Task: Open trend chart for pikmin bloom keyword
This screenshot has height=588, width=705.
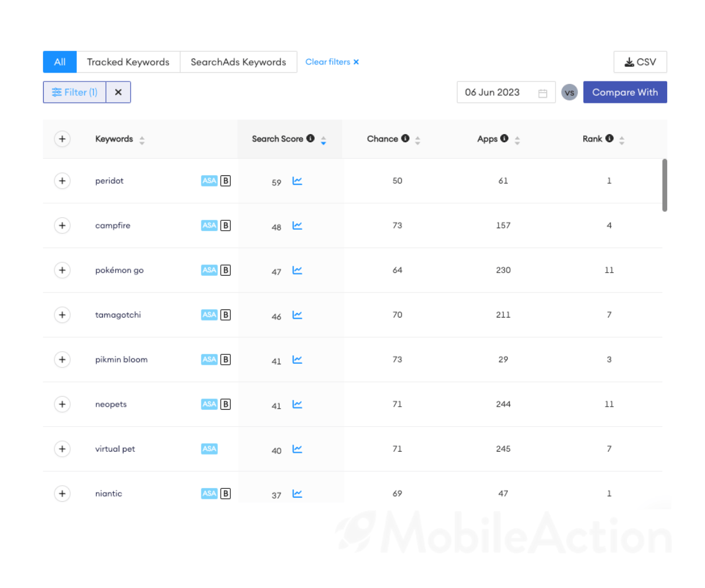Action: (x=297, y=360)
